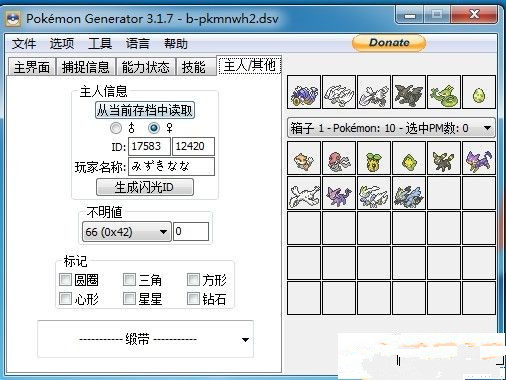
Task: Select the white Reshiram party slot
Action: (x=339, y=92)
